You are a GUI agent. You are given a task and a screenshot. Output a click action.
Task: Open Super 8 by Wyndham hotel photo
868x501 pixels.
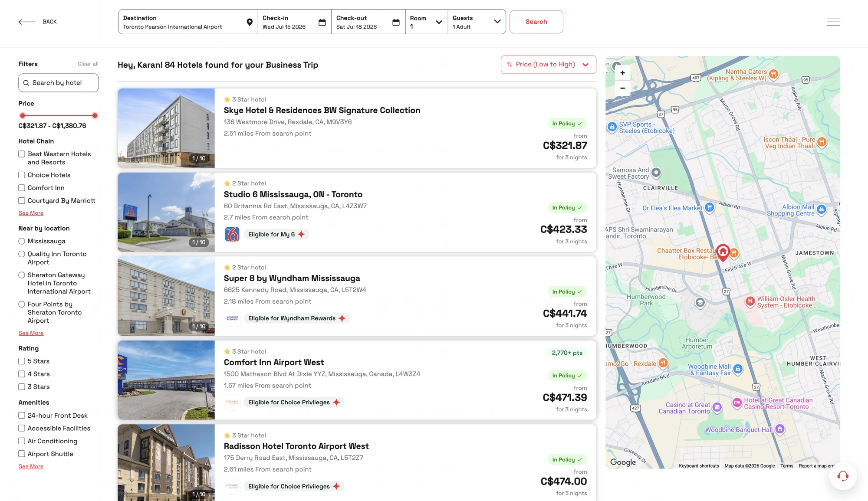coord(166,296)
